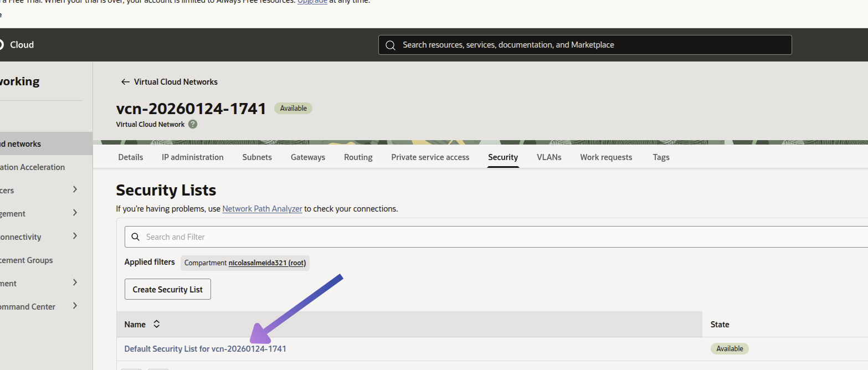868x370 pixels.
Task: Click the magnifier icon in global search
Action: click(391, 45)
